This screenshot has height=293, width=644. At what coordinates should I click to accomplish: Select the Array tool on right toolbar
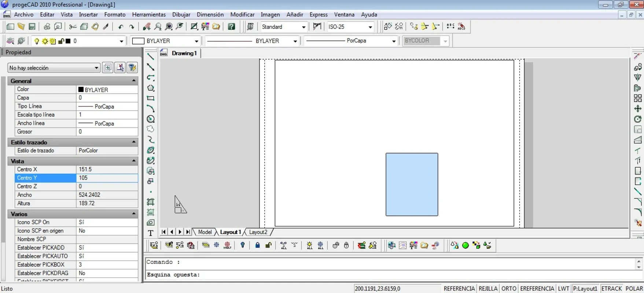[638, 98]
